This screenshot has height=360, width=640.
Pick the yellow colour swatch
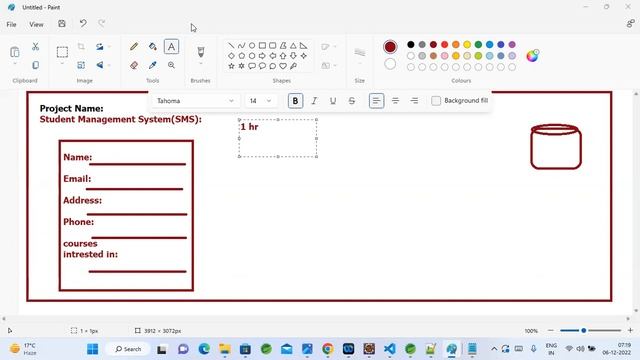coord(467,44)
